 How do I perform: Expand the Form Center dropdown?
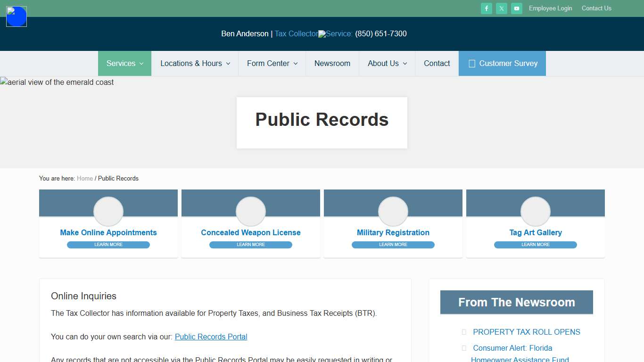click(272, 63)
